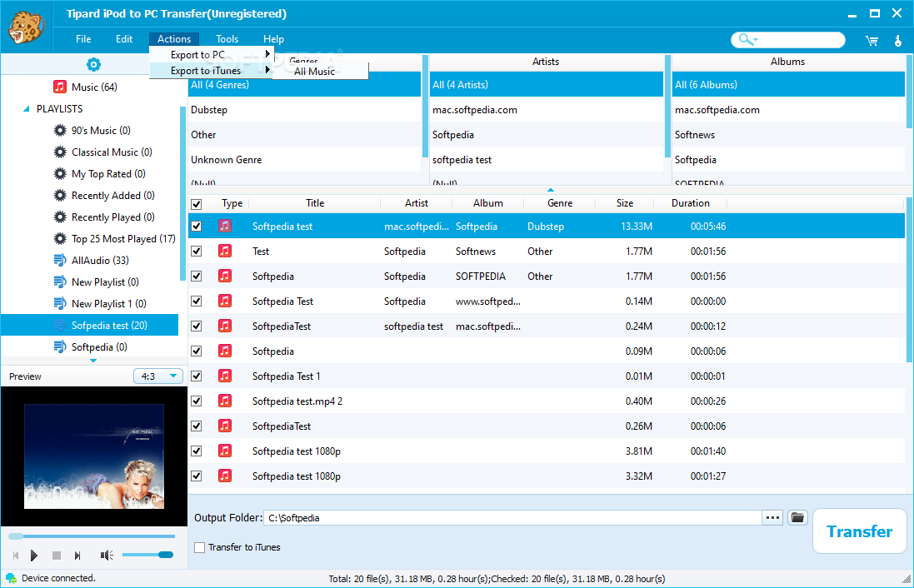Click the My Top Rated playlist icon
The width and height of the screenshot is (914, 588).
(x=59, y=174)
